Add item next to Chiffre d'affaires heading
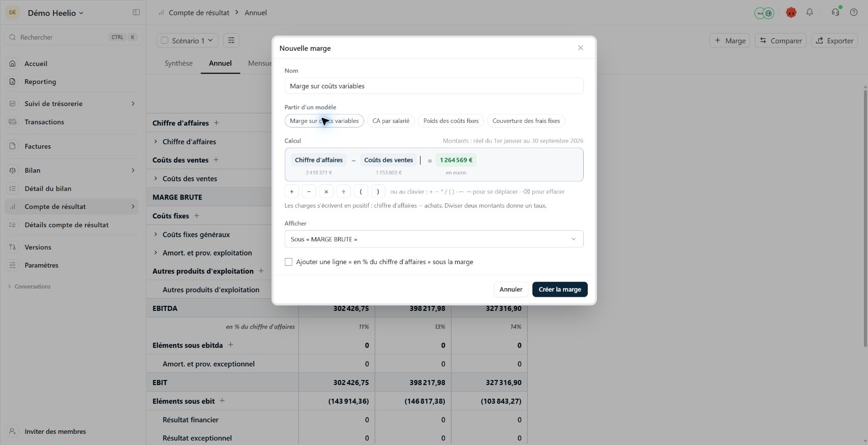The width and height of the screenshot is (868, 445). 217,123
